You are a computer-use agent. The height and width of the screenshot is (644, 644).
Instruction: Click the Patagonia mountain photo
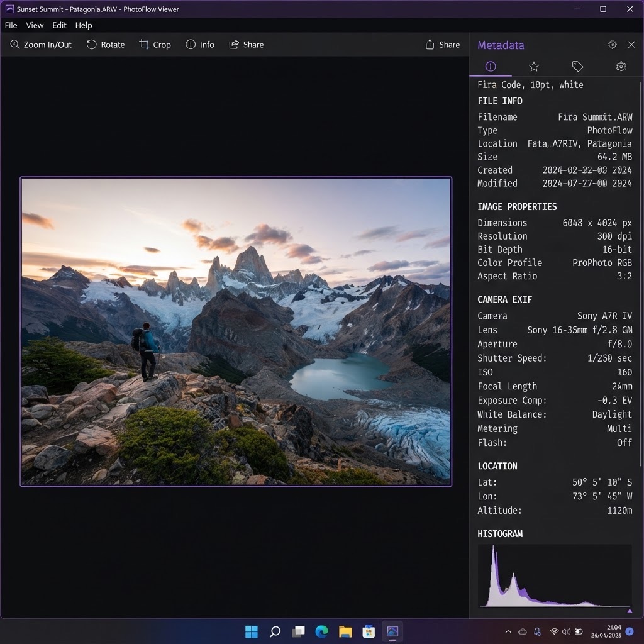236,331
